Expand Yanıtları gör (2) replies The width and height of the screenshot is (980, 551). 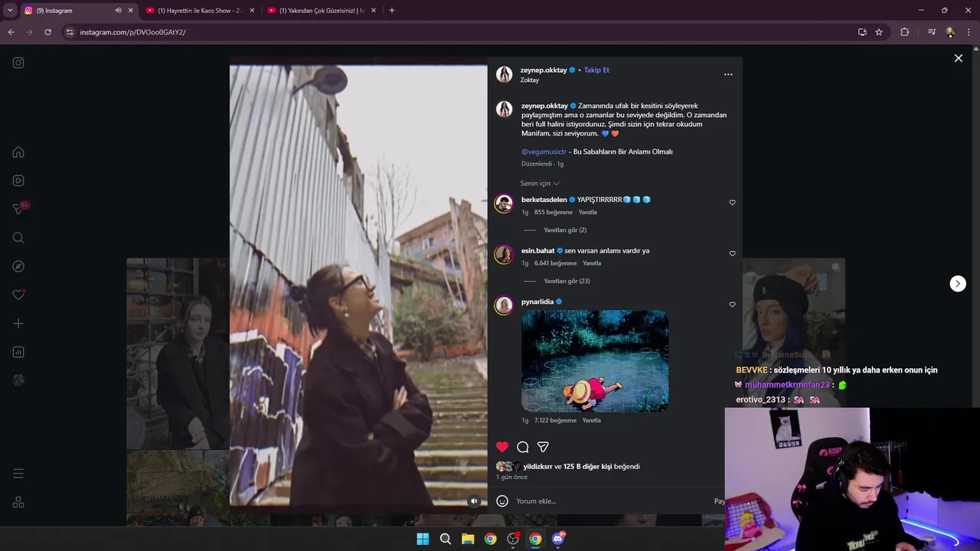coord(565,230)
